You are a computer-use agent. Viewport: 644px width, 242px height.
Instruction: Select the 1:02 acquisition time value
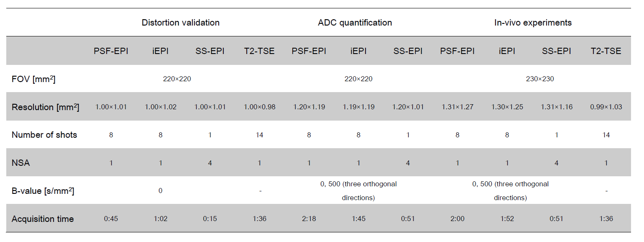(161, 219)
